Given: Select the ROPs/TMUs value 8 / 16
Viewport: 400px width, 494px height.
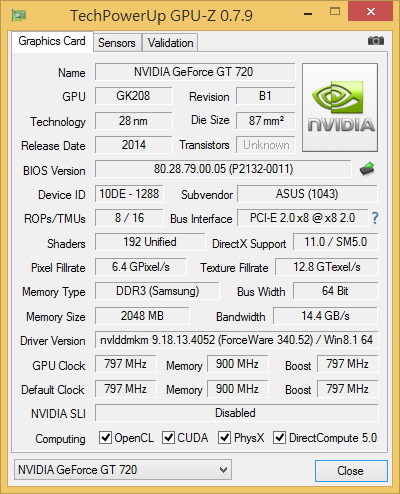Looking at the screenshot, I should pos(129,218).
